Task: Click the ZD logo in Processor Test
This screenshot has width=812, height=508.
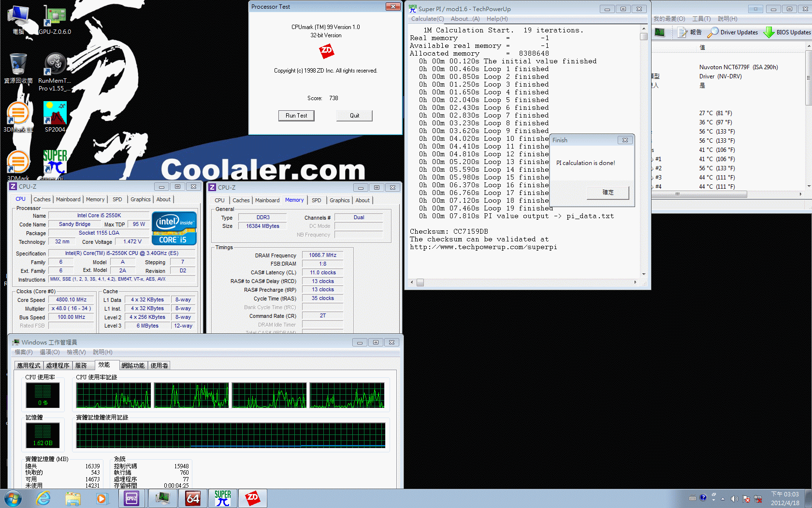Action: [326, 50]
